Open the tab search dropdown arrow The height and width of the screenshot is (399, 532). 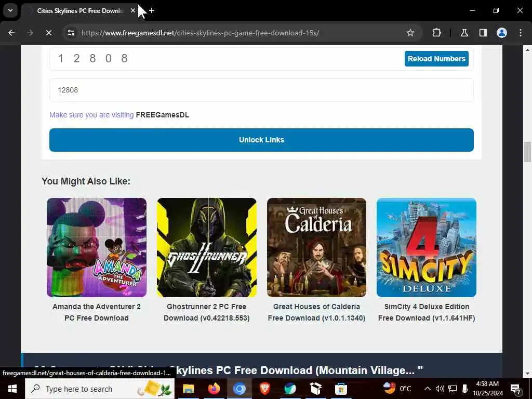pos(10,10)
